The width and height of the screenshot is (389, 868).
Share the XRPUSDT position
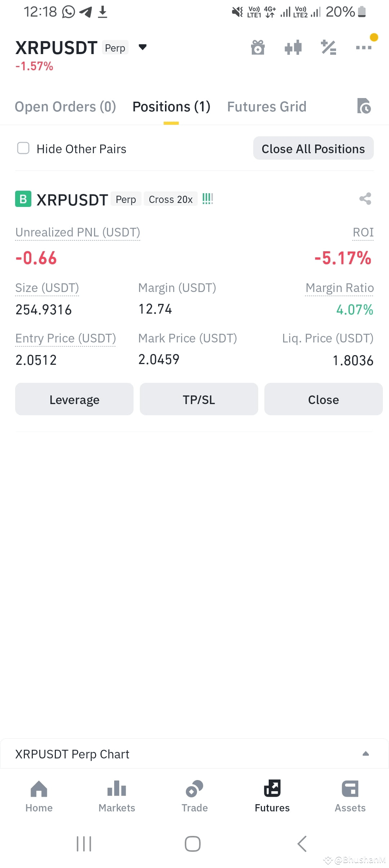coord(365,199)
